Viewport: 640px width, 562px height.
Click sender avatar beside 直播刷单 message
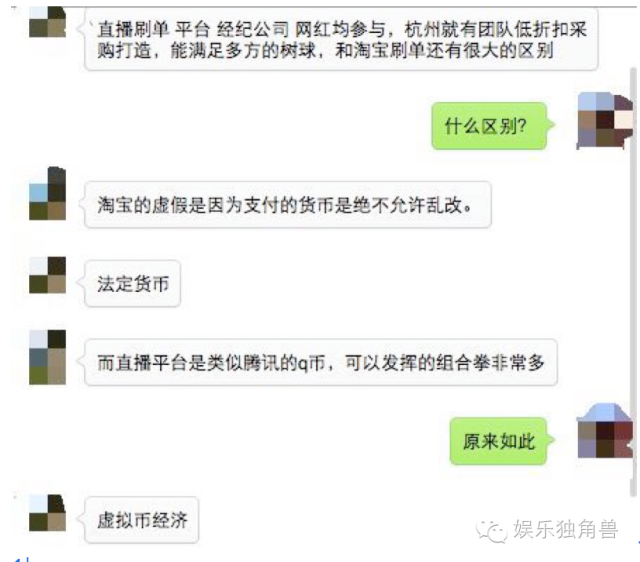[47, 22]
